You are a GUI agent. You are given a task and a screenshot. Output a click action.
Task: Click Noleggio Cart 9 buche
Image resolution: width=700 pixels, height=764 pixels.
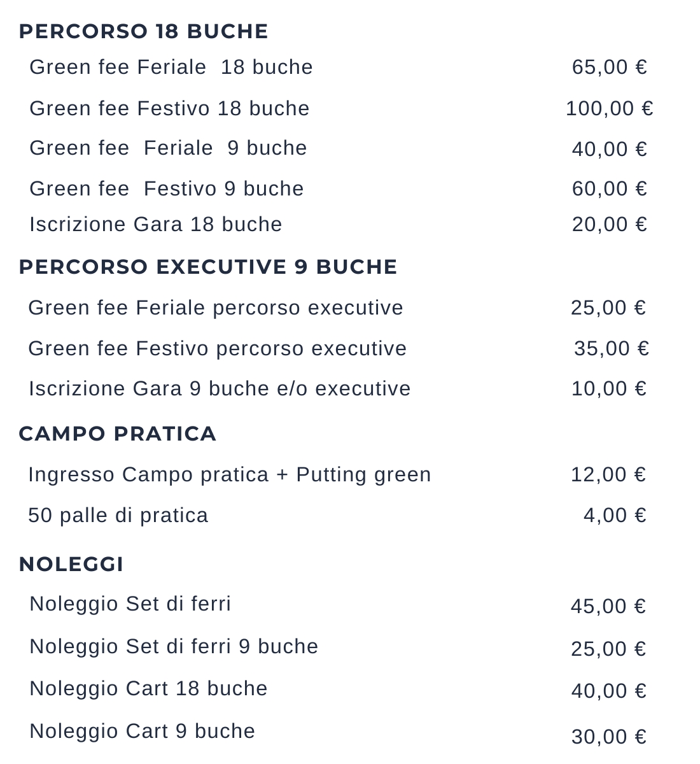tap(142, 731)
